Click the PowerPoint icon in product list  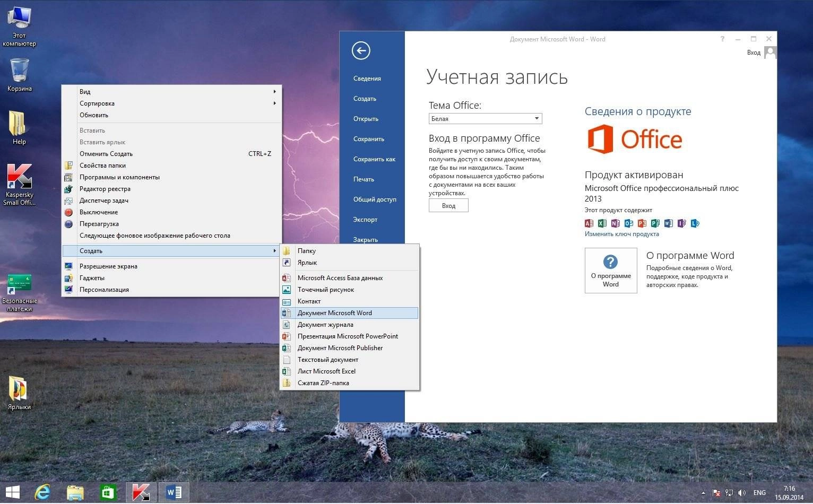pos(642,223)
